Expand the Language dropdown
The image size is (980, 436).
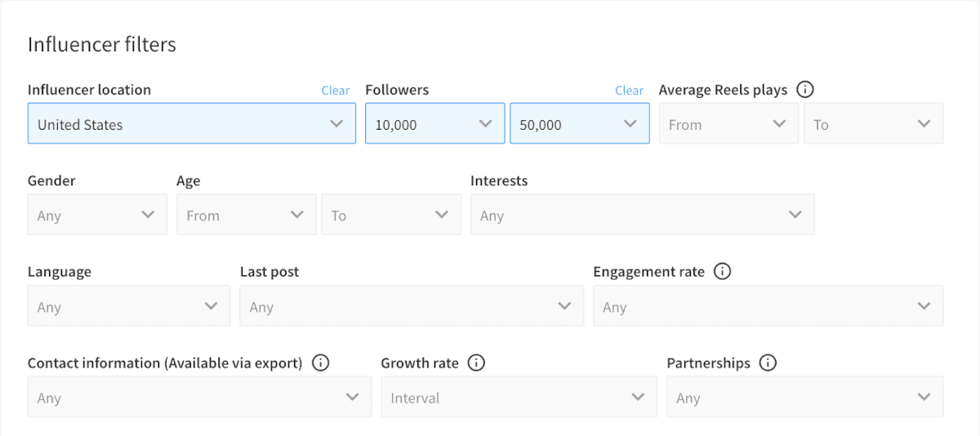[128, 307]
